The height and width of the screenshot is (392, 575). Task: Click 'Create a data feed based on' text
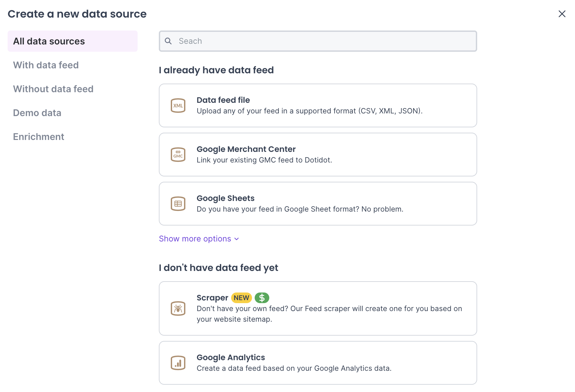click(x=294, y=368)
